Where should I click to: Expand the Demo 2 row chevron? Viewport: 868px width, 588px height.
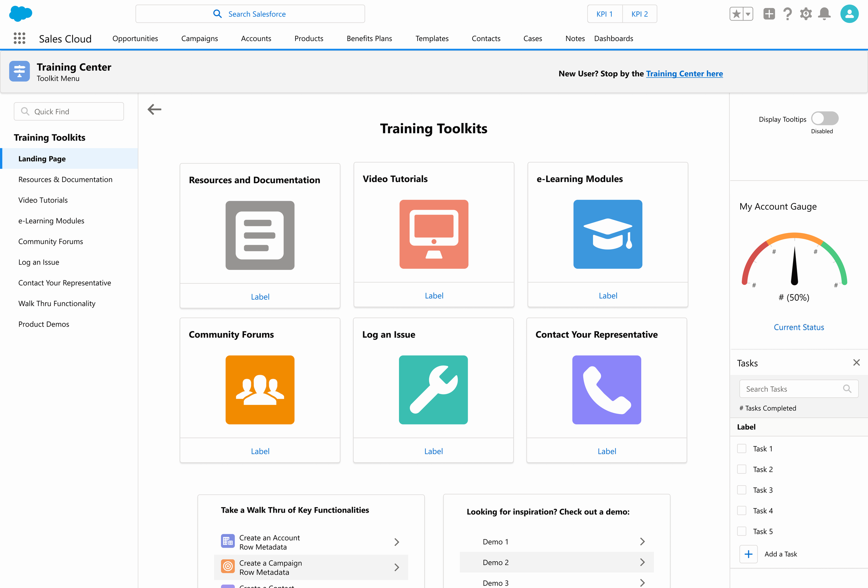click(642, 562)
